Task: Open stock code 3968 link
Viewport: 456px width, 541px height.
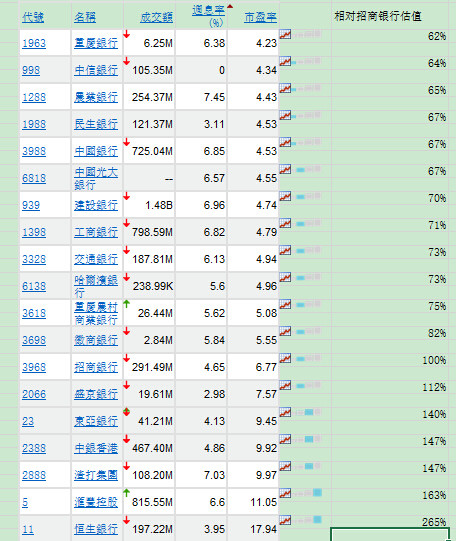Action: click(34, 367)
